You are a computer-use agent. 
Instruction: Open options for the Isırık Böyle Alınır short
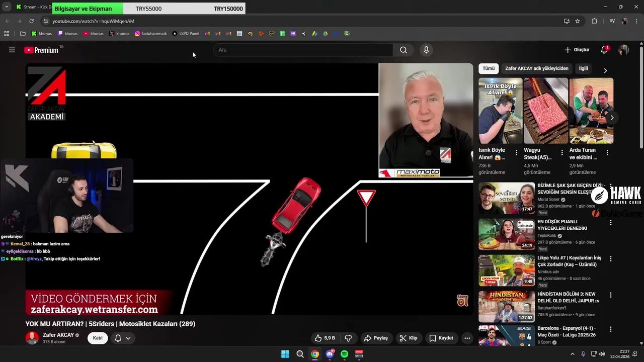point(516,152)
